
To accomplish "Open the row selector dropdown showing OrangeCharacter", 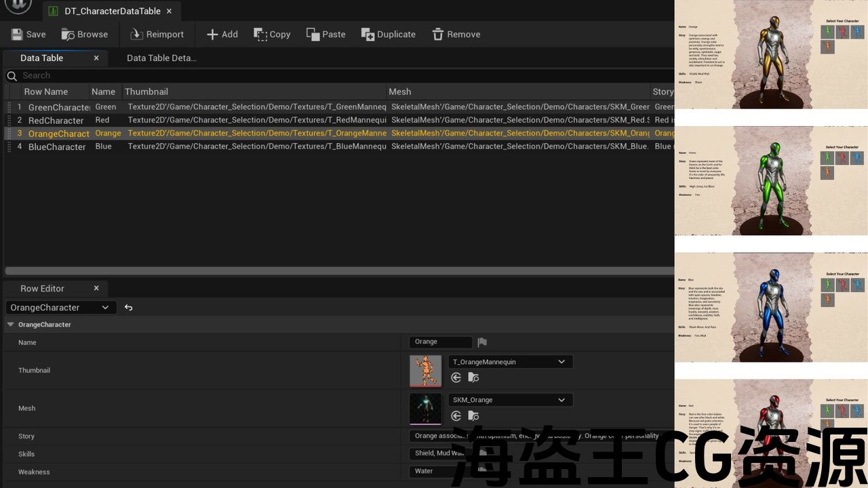I will (x=60, y=308).
